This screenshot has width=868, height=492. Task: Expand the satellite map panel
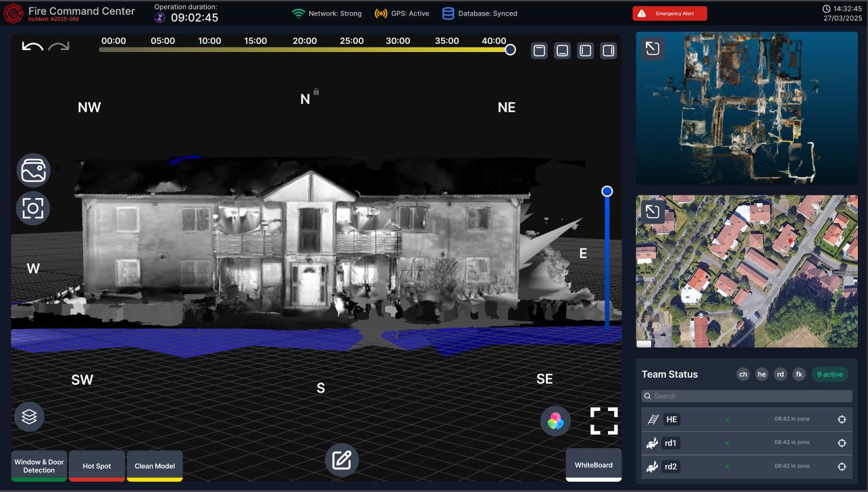[653, 212]
